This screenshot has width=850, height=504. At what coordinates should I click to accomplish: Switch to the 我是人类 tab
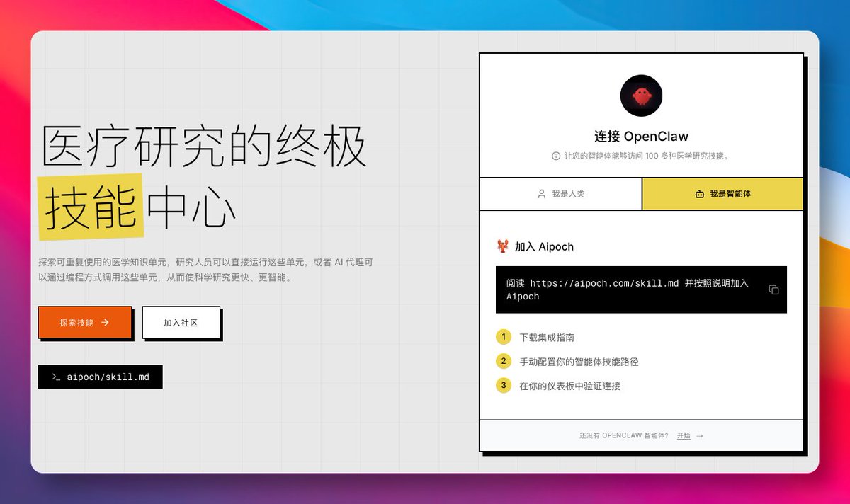(x=561, y=194)
